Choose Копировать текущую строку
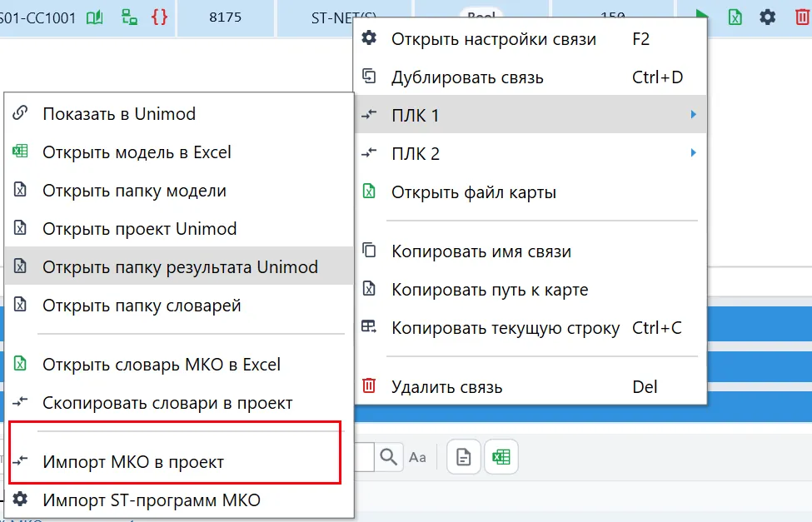812x522 pixels. [531, 328]
